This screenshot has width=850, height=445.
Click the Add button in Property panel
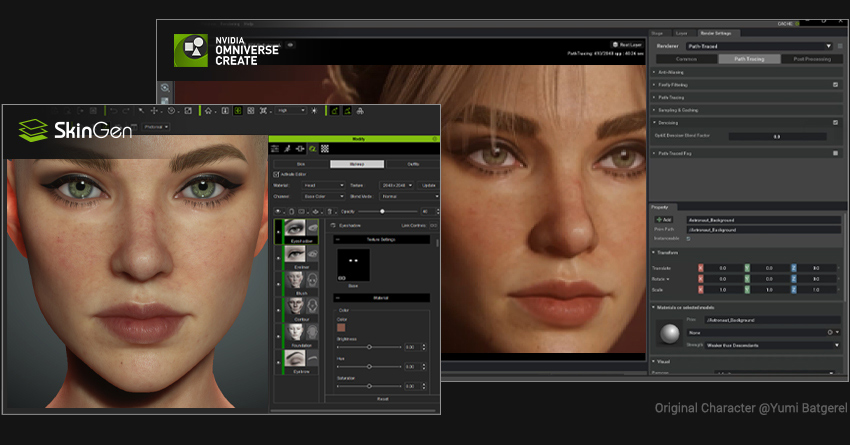(x=665, y=219)
